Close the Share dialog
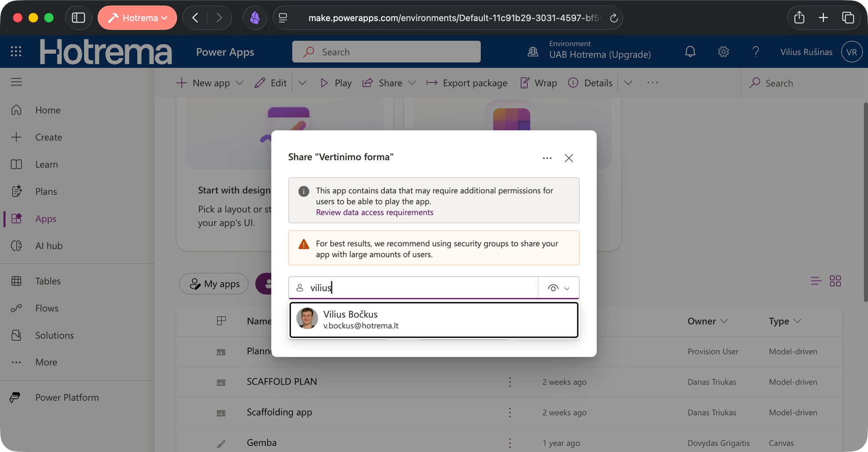 click(569, 158)
